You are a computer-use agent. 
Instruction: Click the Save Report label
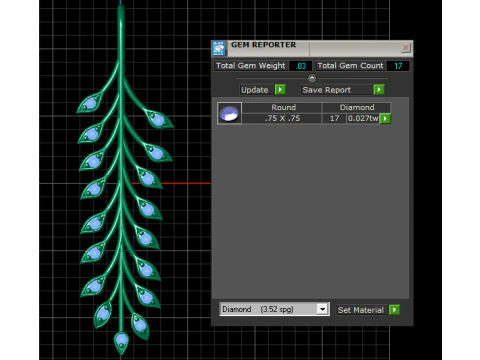[x=327, y=90]
